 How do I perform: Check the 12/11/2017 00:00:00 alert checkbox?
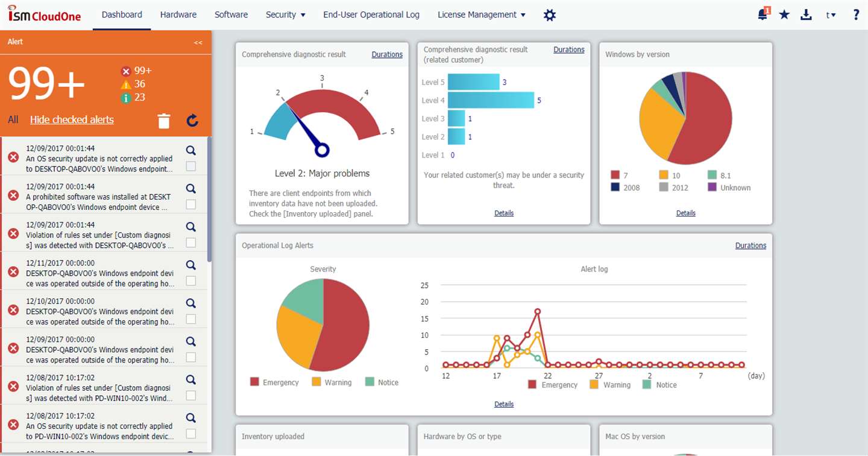click(191, 281)
